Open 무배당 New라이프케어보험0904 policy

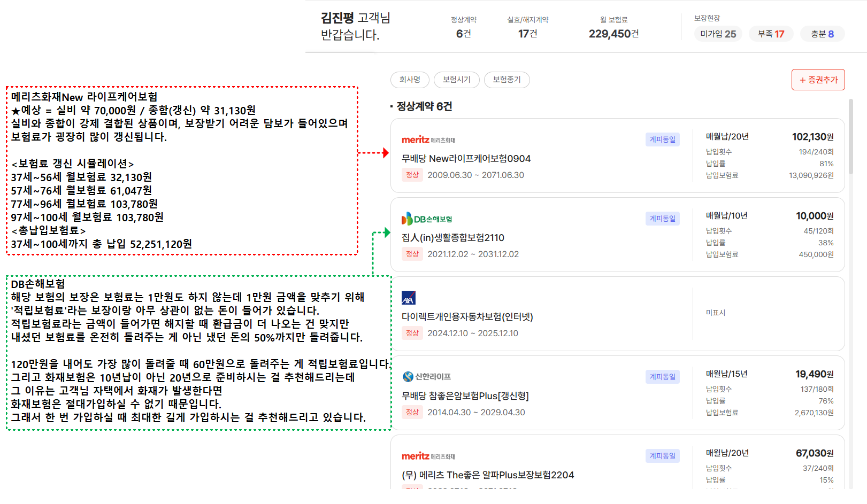[466, 159]
